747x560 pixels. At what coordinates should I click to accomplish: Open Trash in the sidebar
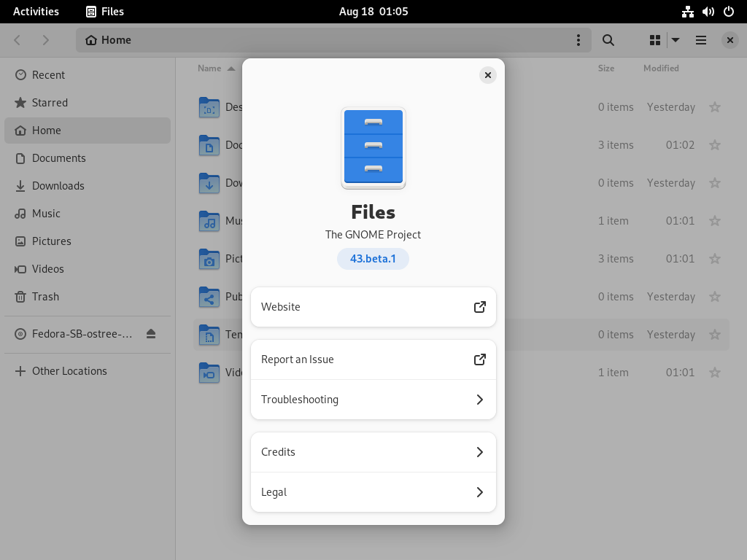pos(88,297)
